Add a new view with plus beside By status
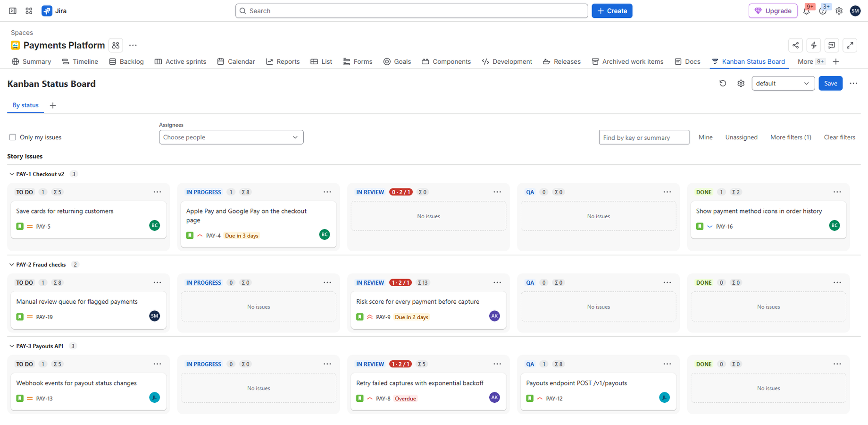 [x=53, y=105]
